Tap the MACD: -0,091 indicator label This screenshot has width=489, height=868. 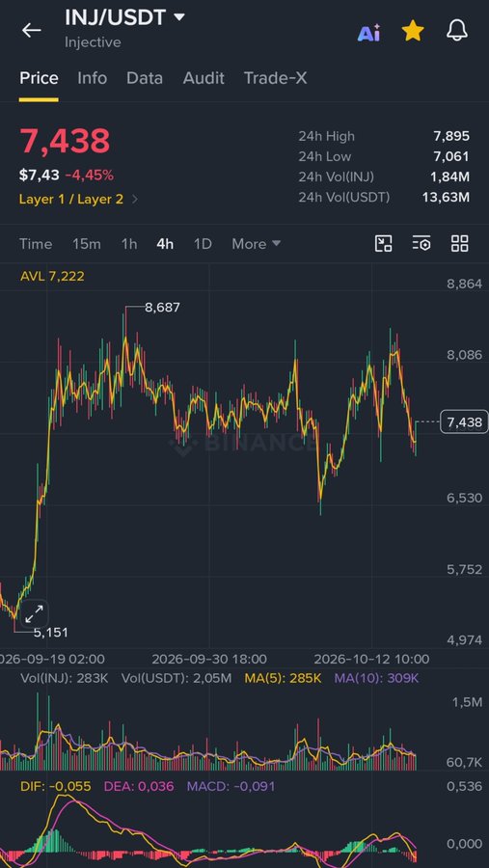[x=231, y=787]
